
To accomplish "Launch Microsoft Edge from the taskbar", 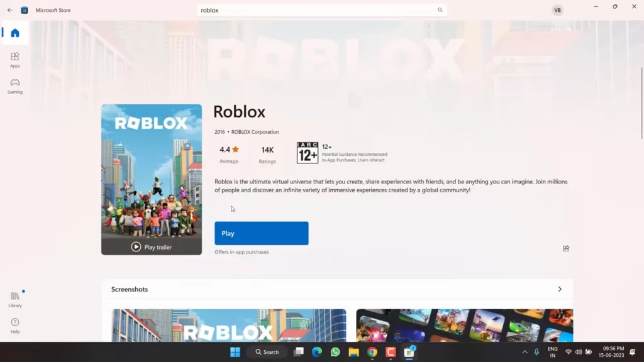I will [317, 352].
